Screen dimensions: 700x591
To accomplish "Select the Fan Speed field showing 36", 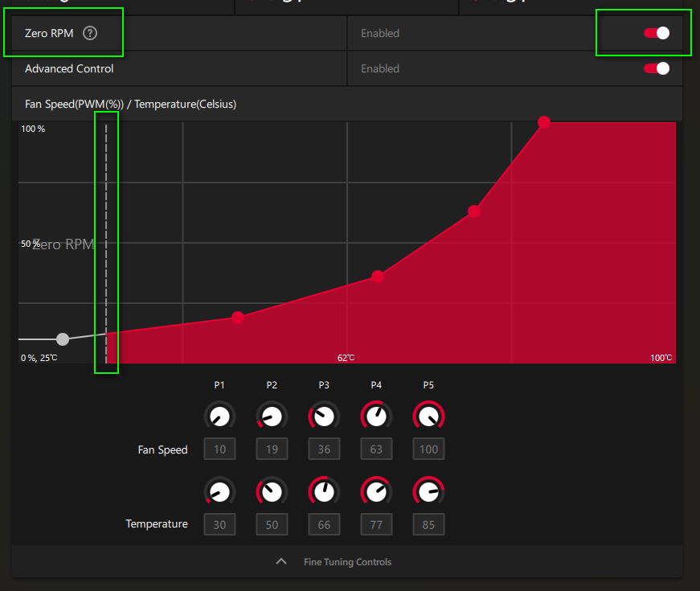I will (324, 449).
